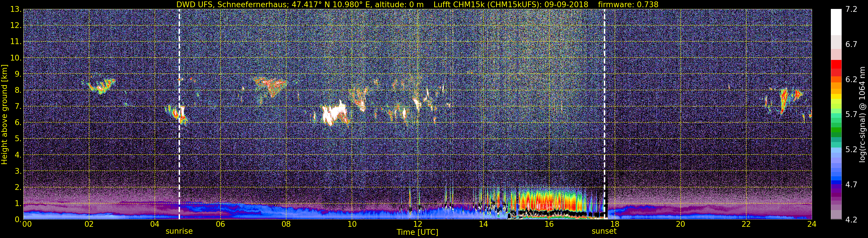The height and width of the screenshot is (238, 868).
Task: Click the colorbar label 'log(rc-signal) @ 1064 nm'
Action: 863,114
